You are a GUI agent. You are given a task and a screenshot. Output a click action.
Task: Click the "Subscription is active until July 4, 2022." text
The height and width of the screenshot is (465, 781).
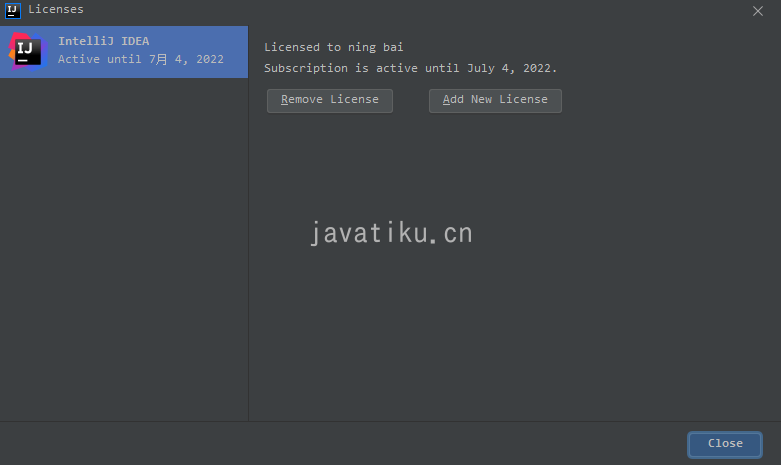point(410,68)
